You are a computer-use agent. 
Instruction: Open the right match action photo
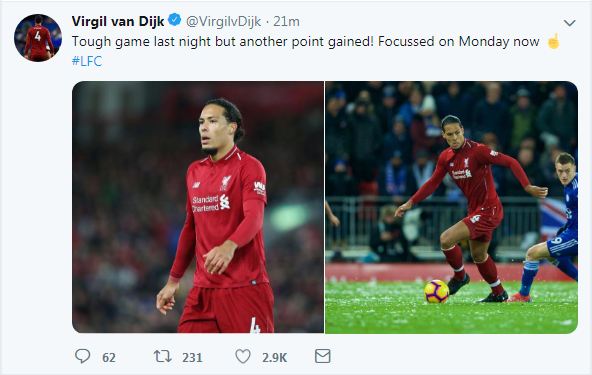pos(452,207)
